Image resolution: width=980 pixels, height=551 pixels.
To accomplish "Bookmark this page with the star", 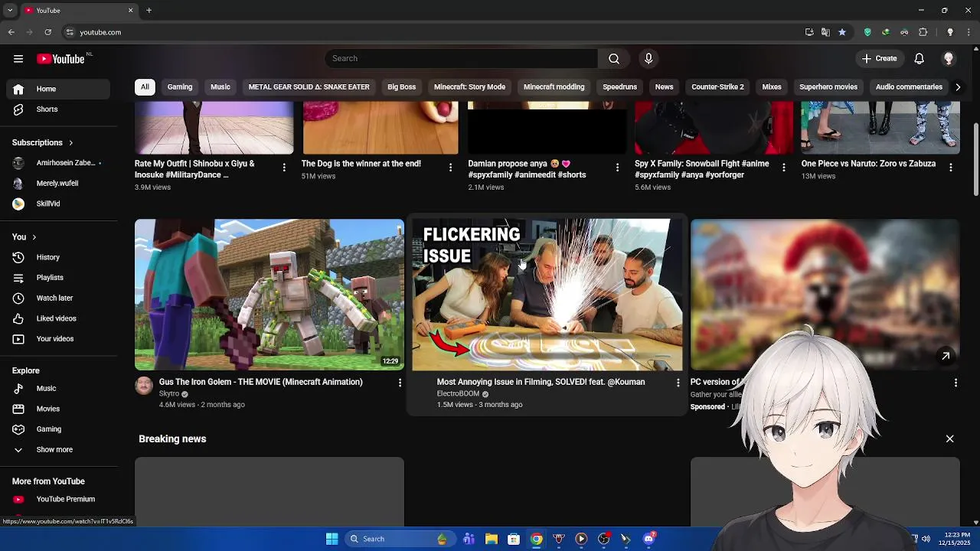I will tap(842, 32).
